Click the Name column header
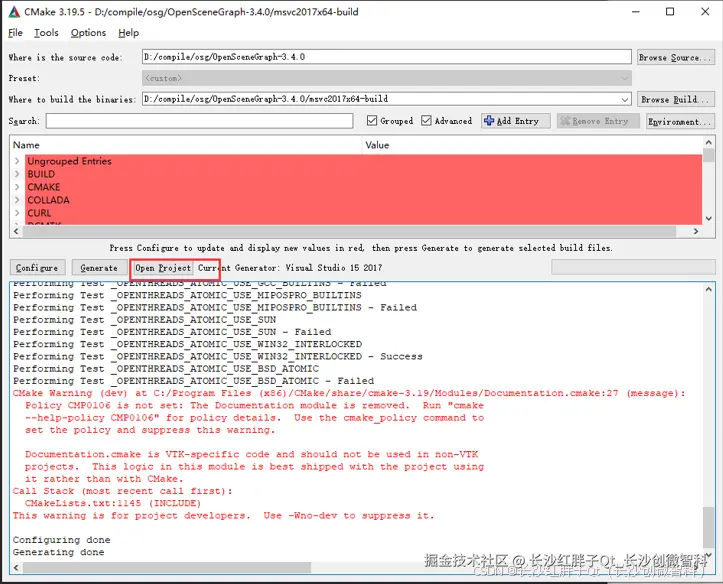The width and height of the screenshot is (723, 584). pyautogui.click(x=186, y=145)
